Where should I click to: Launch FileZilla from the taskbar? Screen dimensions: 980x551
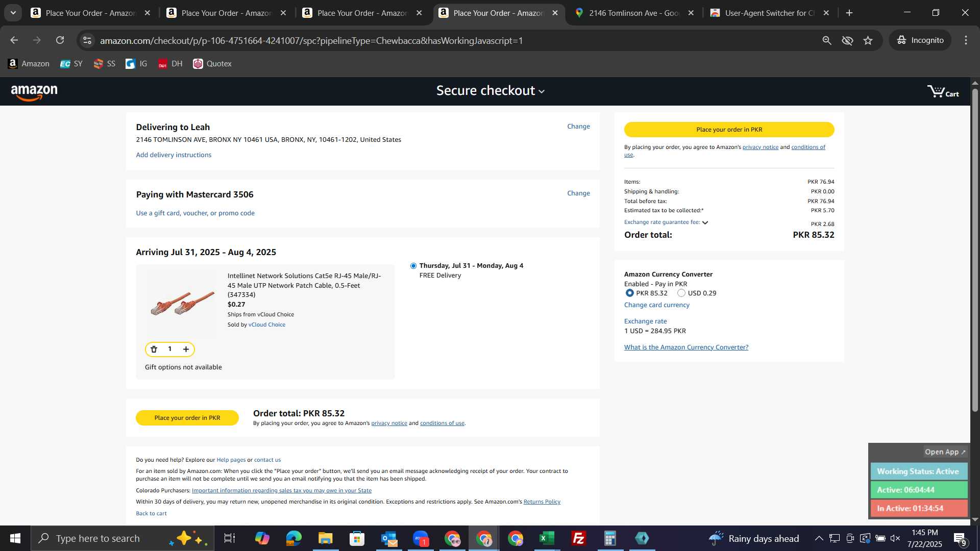click(578, 538)
